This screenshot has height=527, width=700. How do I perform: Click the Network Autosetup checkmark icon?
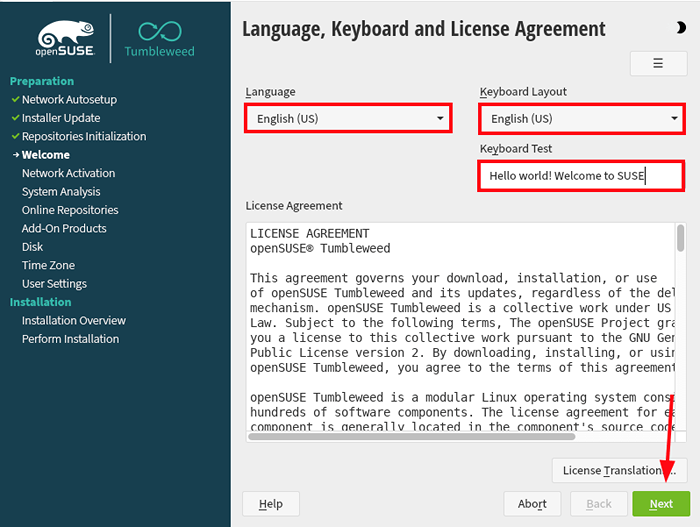tap(16, 99)
